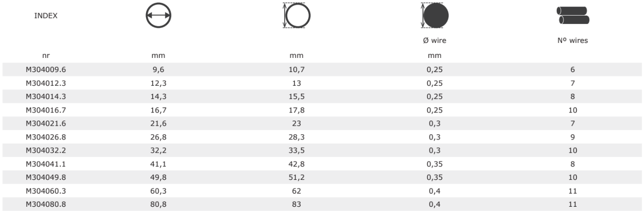The image size is (644, 211).
Task: Click the solid wire diameter icon
Action: click(x=435, y=16)
